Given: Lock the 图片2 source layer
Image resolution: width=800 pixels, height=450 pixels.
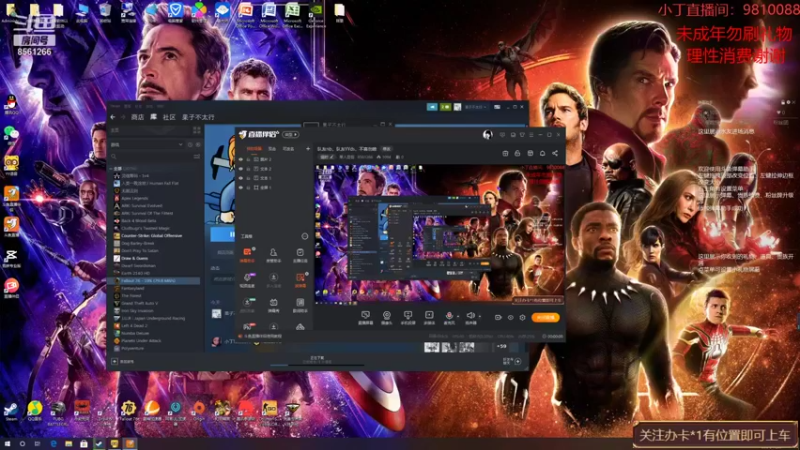Looking at the screenshot, I should (248, 159).
